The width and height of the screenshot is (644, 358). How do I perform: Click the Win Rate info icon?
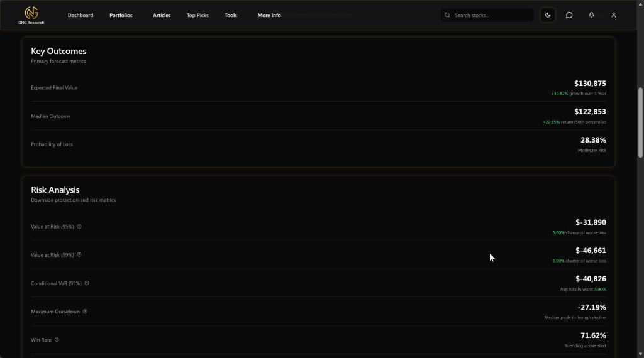point(57,340)
